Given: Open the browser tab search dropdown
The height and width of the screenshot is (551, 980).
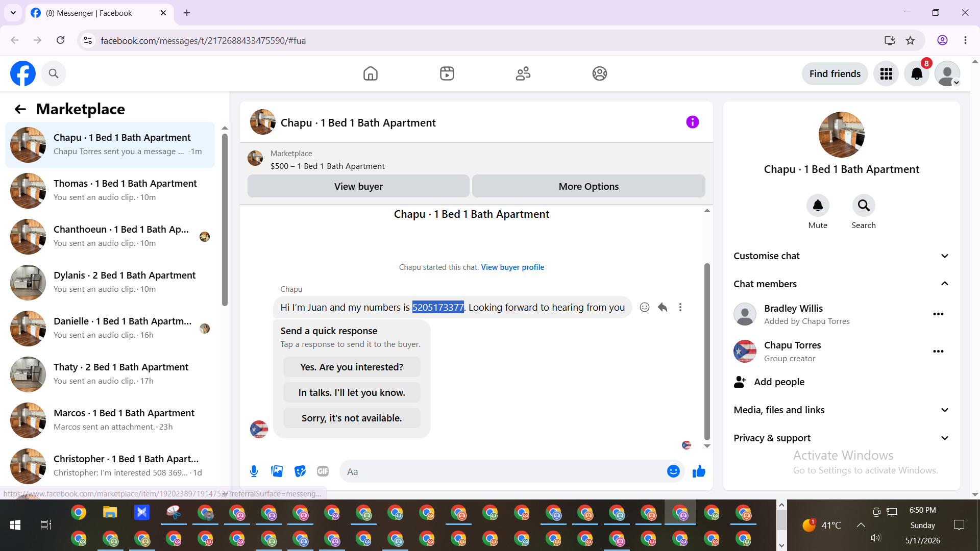Looking at the screenshot, I should click(x=13, y=13).
